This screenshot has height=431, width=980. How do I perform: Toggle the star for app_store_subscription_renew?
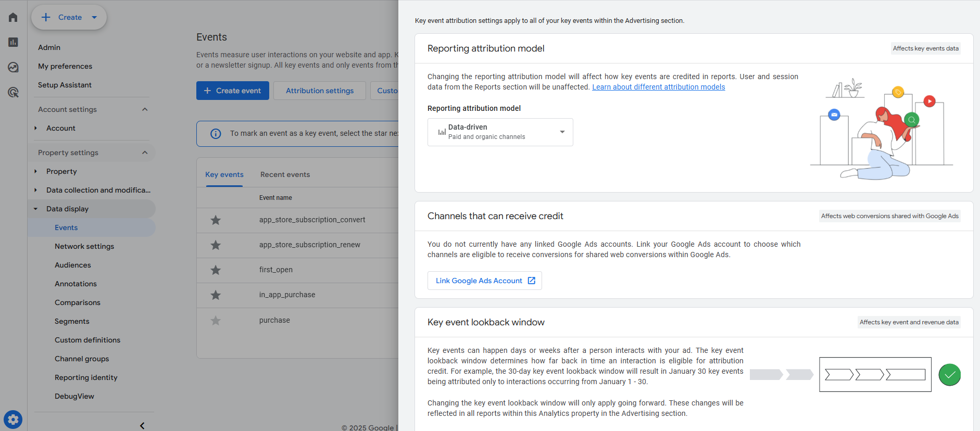pyautogui.click(x=216, y=245)
